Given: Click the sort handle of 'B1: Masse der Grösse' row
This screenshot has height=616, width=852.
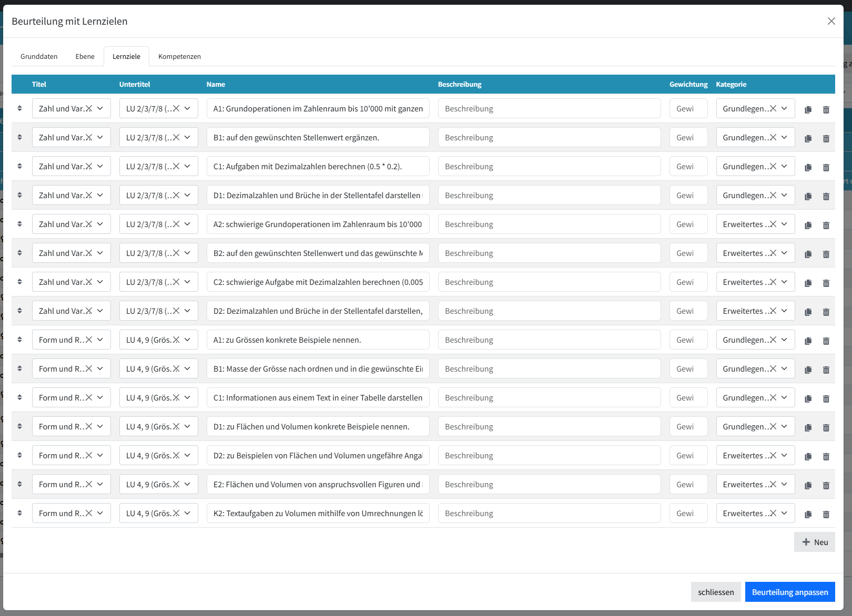Looking at the screenshot, I should click(19, 368).
